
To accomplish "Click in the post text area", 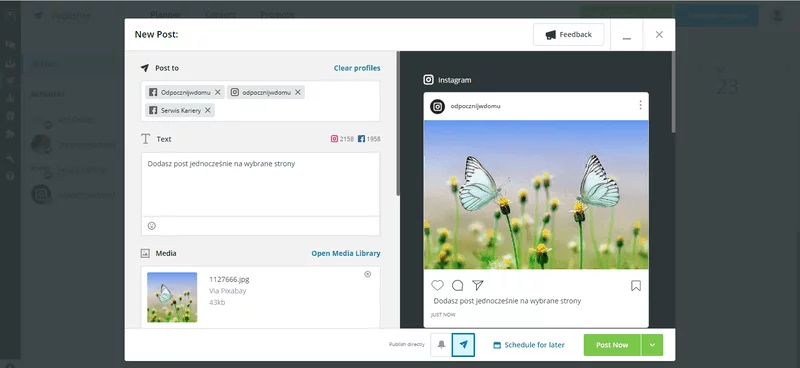I will (x=260, y=184).
